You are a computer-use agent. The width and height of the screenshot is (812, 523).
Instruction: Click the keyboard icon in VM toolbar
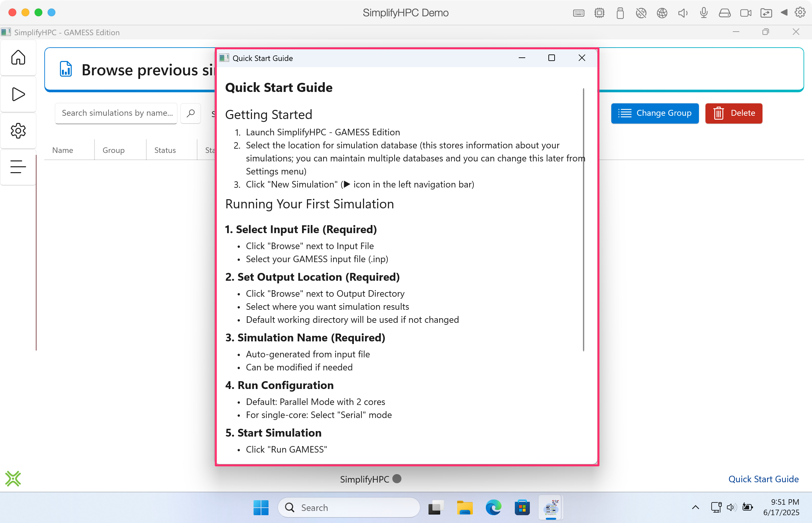coord(579,13)
